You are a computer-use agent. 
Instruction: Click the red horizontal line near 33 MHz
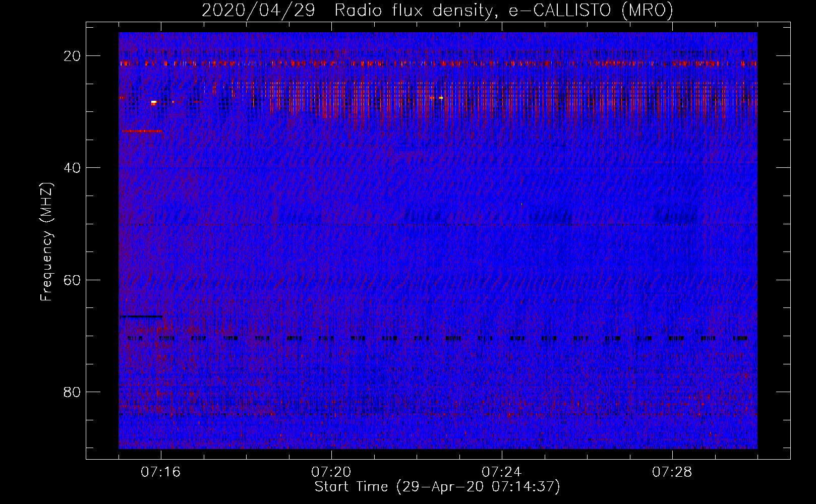click(x=142, y=131)
